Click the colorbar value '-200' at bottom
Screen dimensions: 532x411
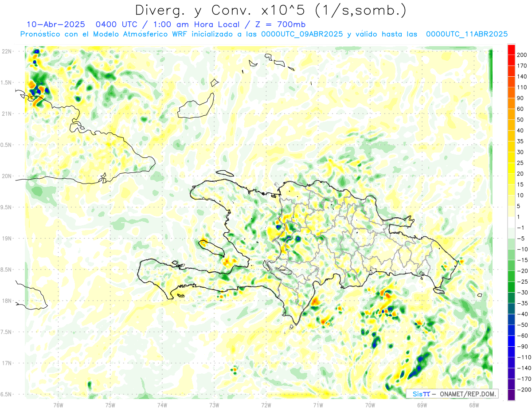[524, 390]
